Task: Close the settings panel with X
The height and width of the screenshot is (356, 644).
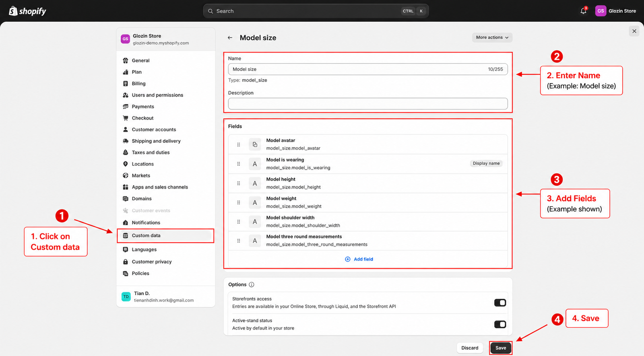Action: pyautogui.click(x=634, y=31)
